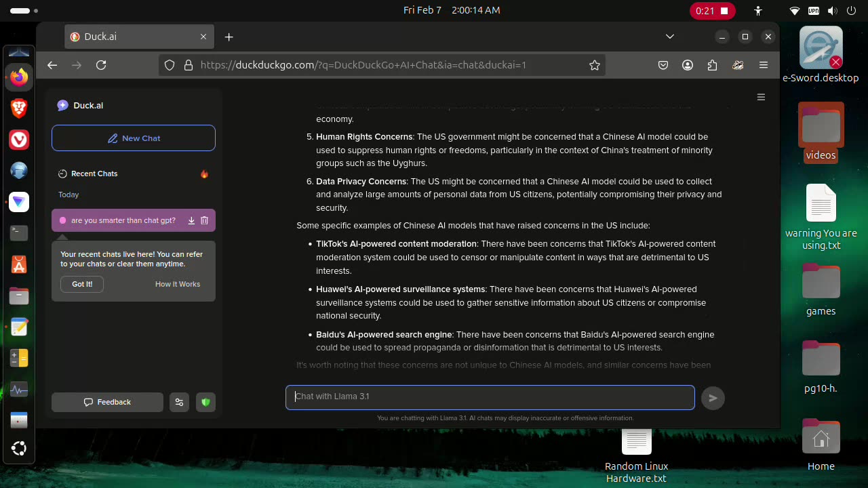
Task: Select Random Linux Hardware.txt file
Action: (x=637, y=457)
